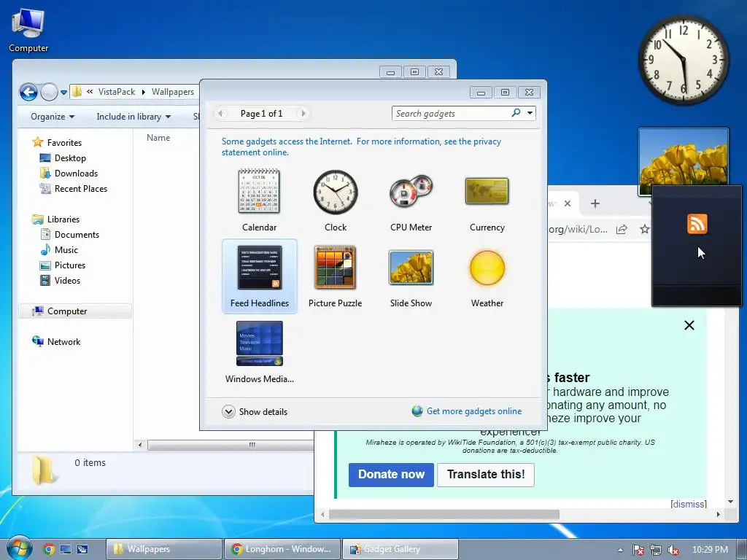
Task: Select the Calendar gadget
Action: pos(259,201)
